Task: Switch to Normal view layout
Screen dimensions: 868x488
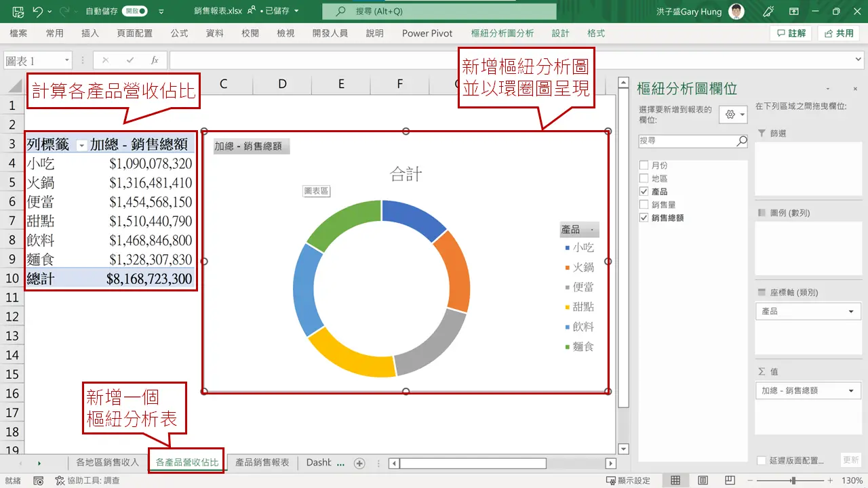Action: click(675, 481)
